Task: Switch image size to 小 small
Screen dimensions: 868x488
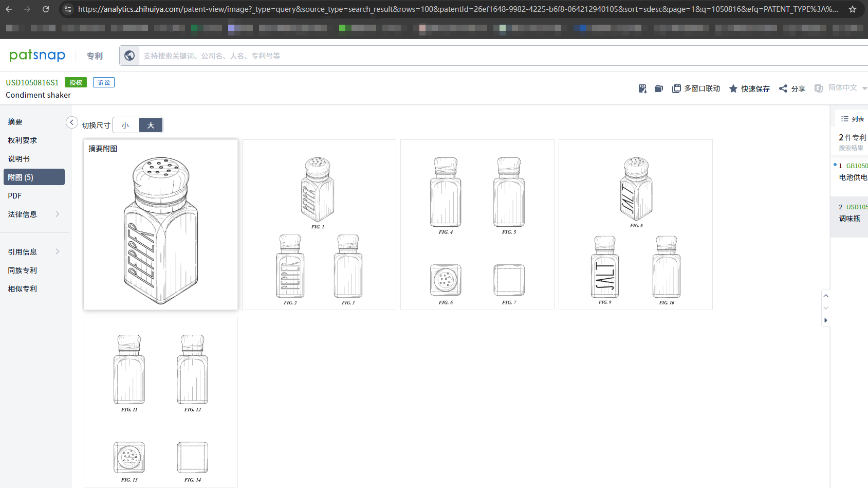Action: (x=125, y=125)
